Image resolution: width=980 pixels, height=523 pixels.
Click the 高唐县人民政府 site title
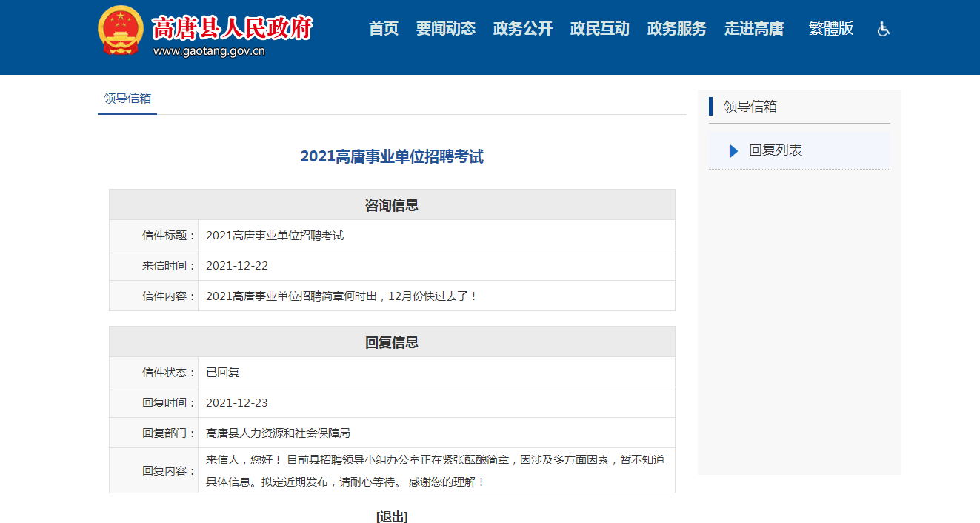(232, 27)
